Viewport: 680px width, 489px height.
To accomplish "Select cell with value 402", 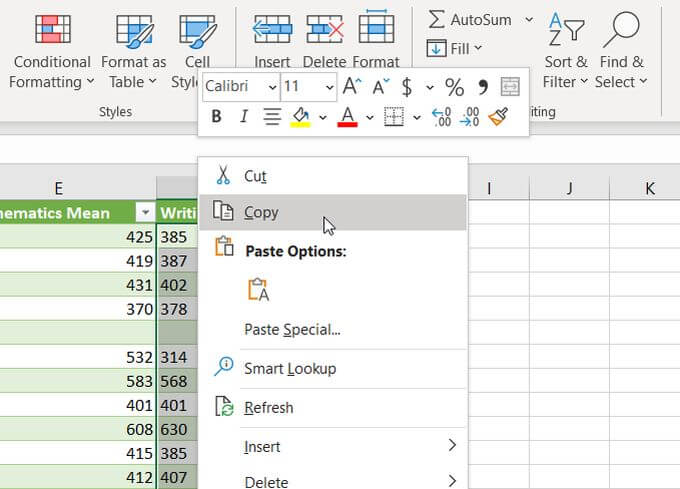I will pos(177,285).
